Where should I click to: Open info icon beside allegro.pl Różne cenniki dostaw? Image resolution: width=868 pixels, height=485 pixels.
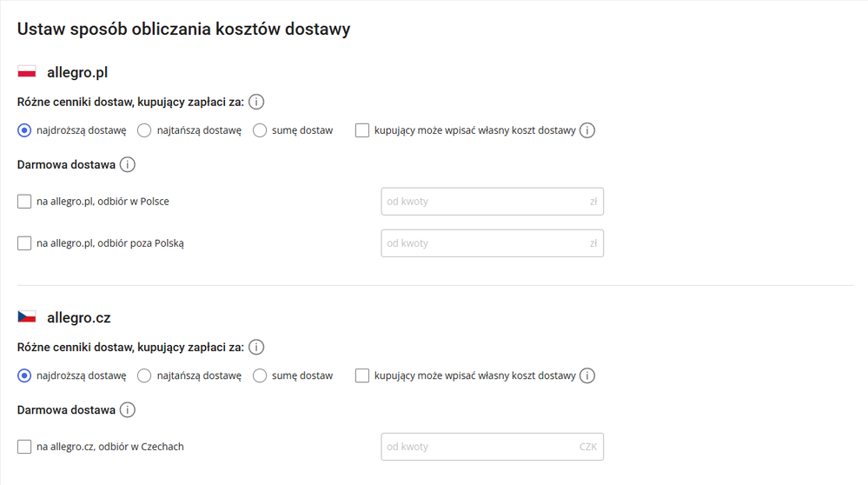click(x=255, y=102)
